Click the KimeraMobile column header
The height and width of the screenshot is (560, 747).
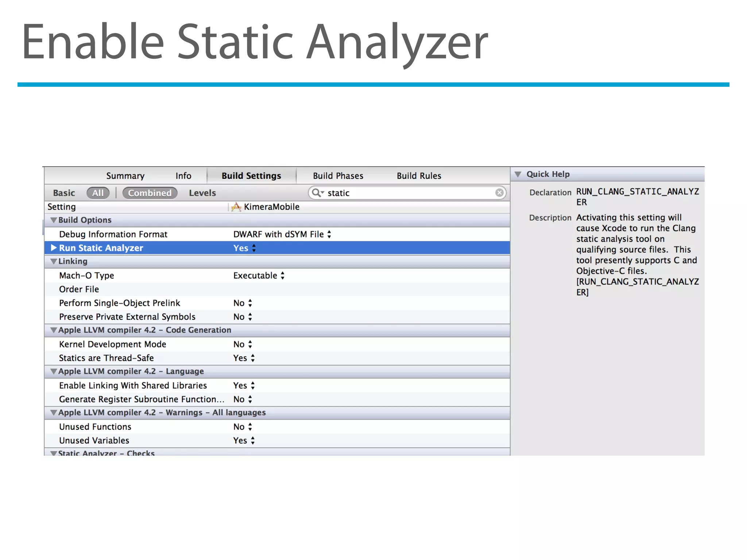click(271, 207)
